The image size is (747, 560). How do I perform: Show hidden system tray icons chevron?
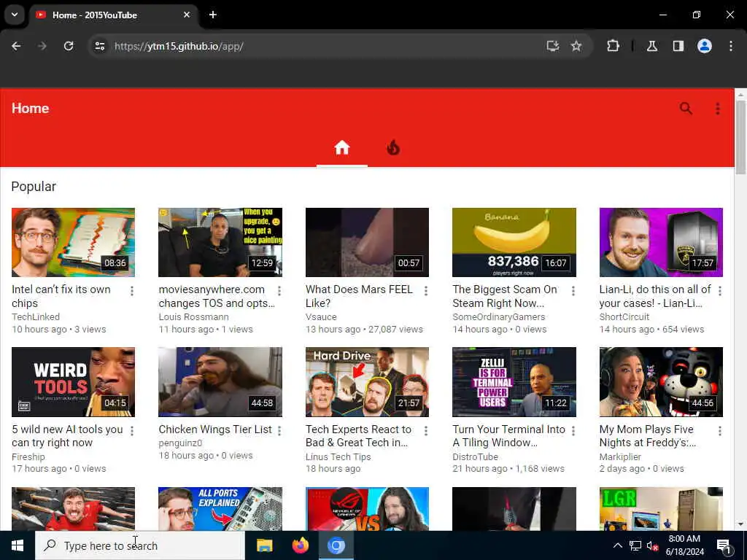click(x=617, y=545)
